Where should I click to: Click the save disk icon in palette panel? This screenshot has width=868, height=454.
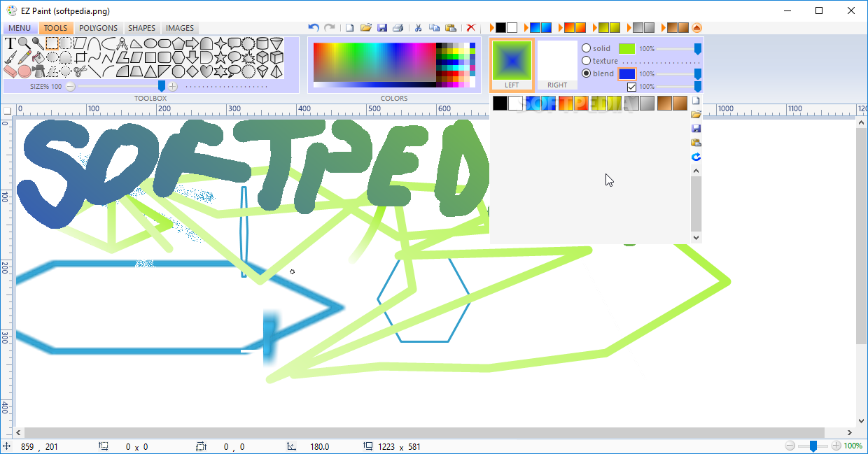[x=696, y=129]
